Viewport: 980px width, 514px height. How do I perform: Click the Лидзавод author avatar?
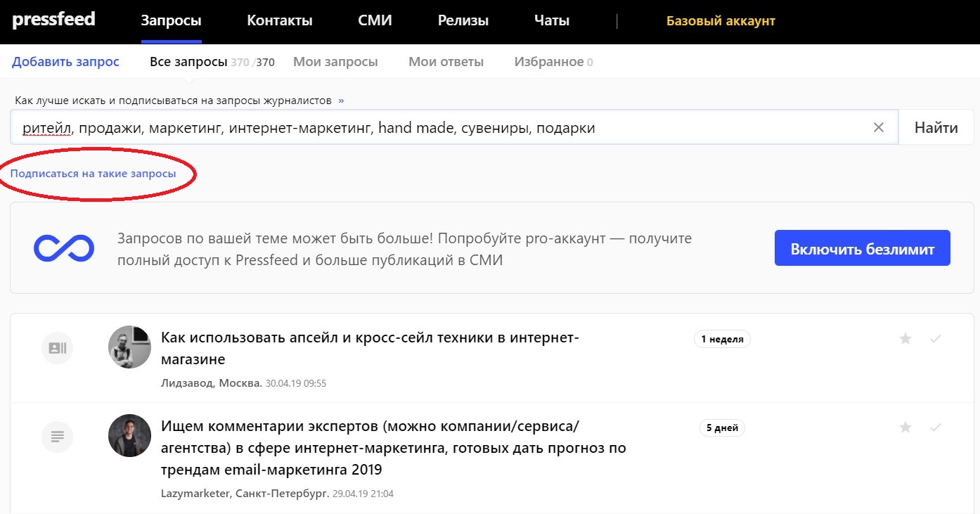pos(129,347)
